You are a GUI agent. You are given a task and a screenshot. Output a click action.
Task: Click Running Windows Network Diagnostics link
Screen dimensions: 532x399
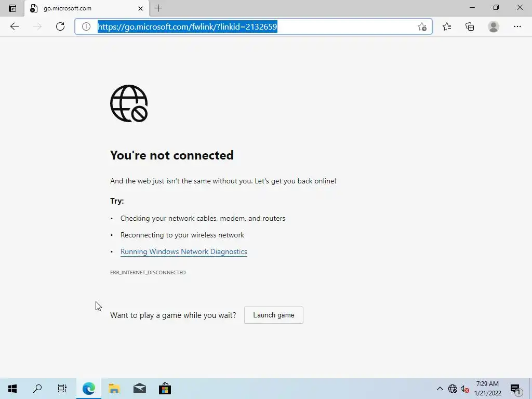[x=183, y=252]
